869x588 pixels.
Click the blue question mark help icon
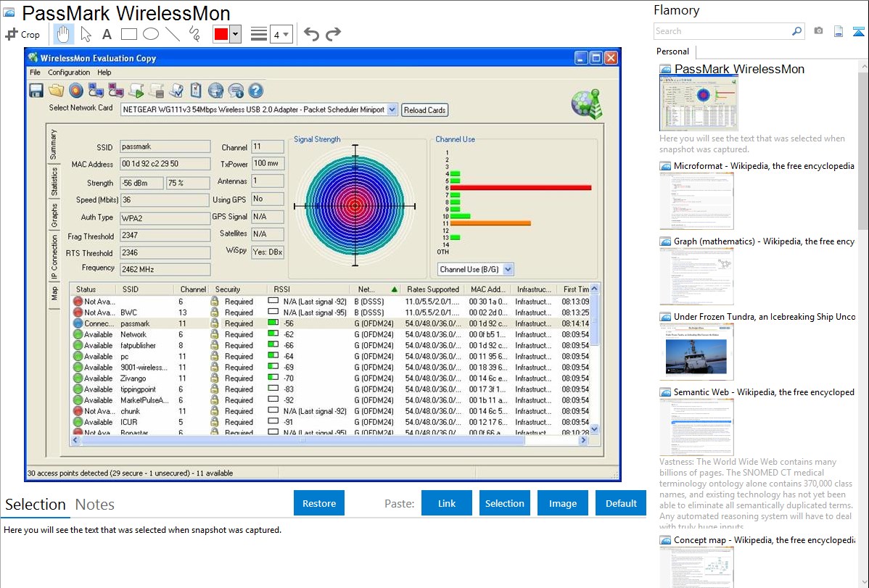(x=255, y=91)
